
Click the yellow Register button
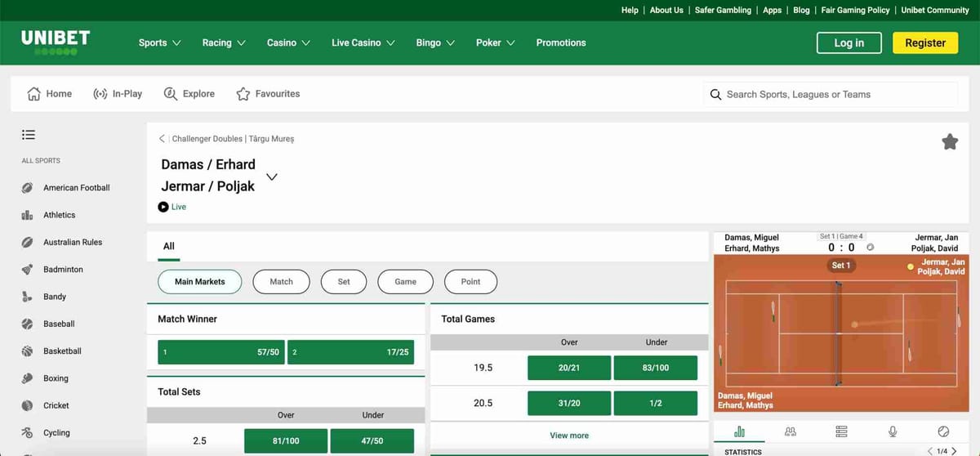925,42
